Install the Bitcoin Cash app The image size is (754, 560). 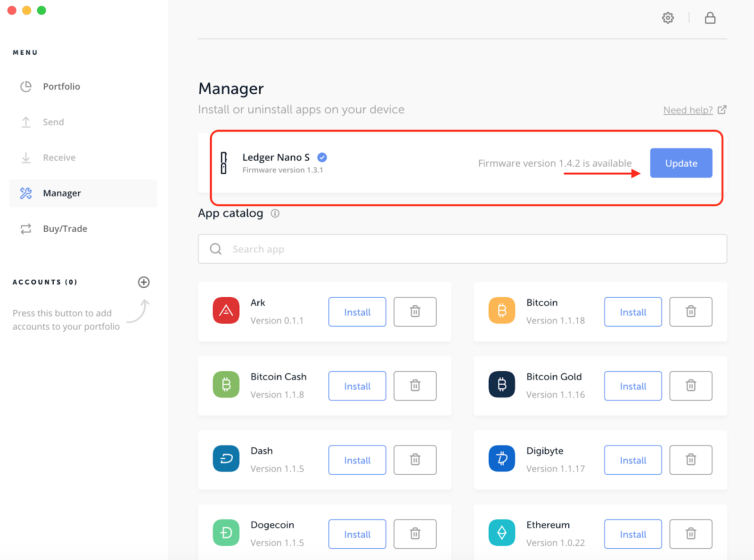[357, 386]
